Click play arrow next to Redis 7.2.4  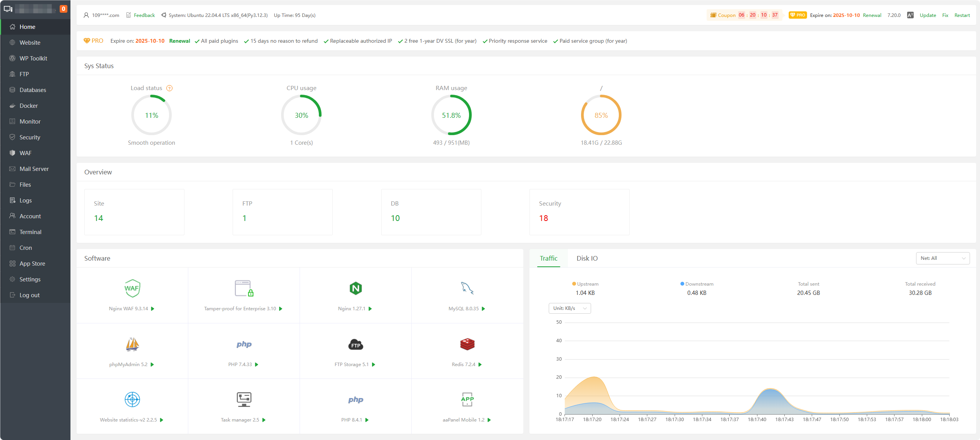click(x=480, y=365)
